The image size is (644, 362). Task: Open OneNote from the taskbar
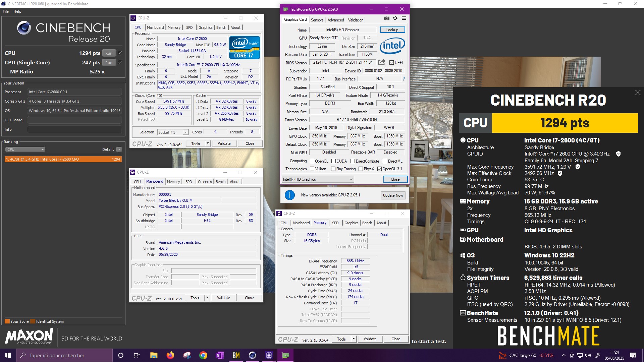220,355
